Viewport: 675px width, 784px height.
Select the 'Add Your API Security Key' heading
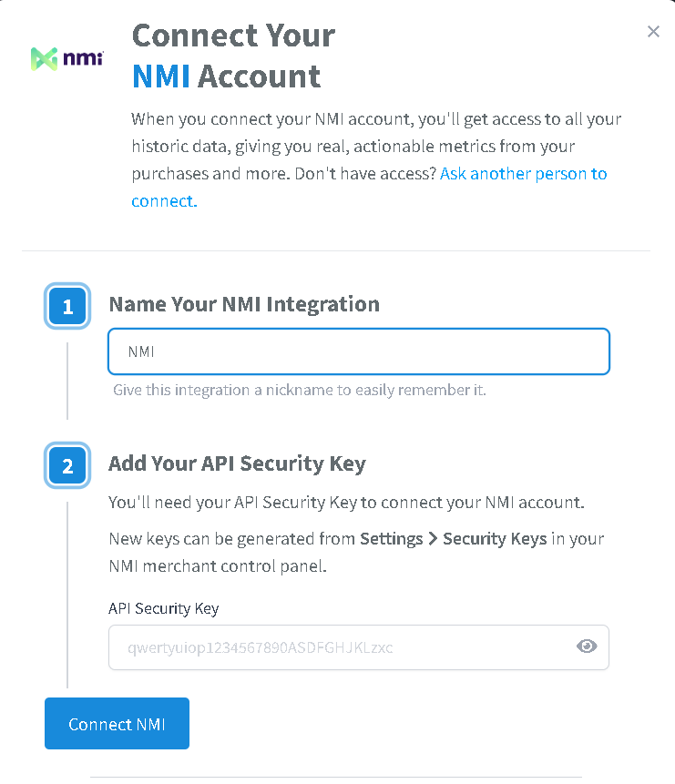coord(237,463)
